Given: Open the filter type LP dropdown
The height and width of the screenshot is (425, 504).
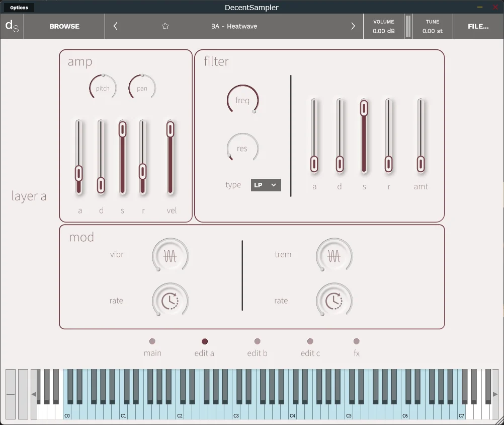Looking at the screenshot, I should click(266, 185).
